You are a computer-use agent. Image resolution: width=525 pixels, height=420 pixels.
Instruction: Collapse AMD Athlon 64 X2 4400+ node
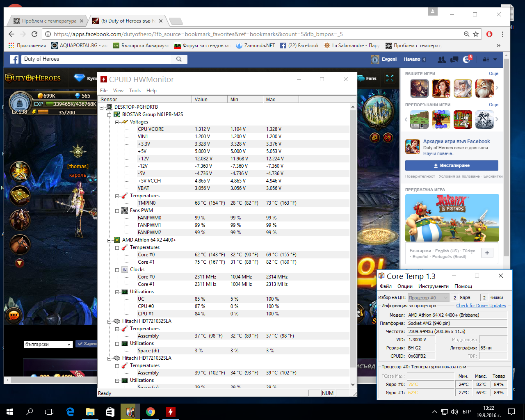tap(110, 240)
